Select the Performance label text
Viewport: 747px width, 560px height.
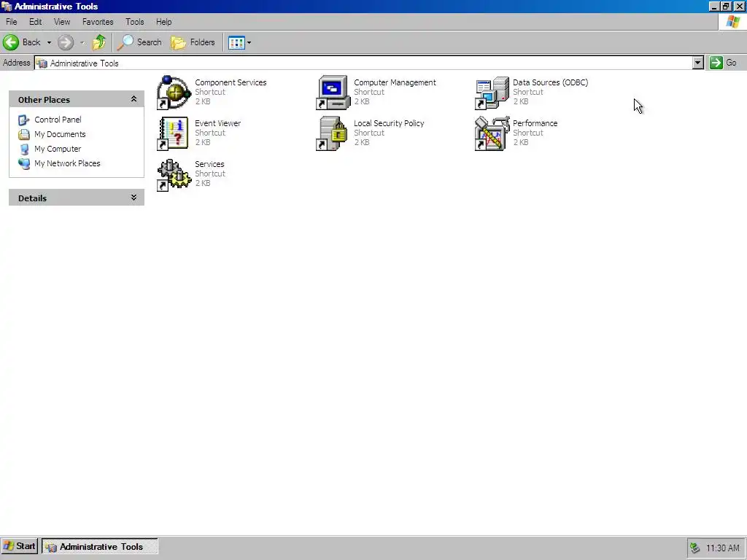pyautogui.click(x=535, y=123)
